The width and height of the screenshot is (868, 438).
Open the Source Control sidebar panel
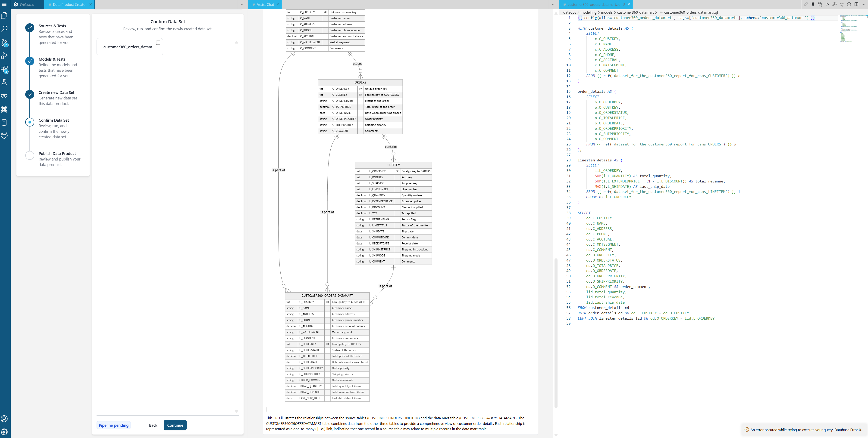pos(4,43)
